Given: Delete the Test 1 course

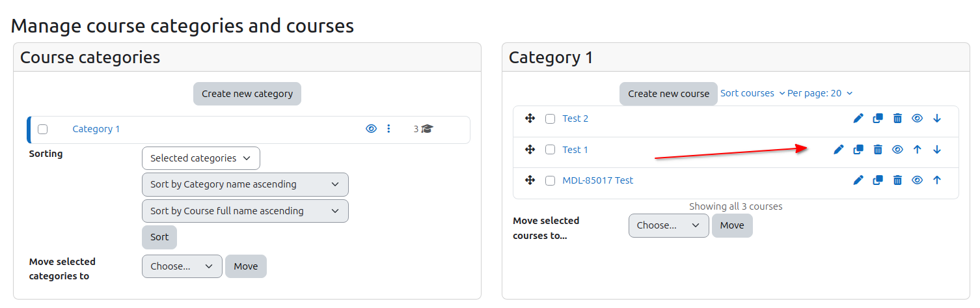Looking at the screenshot, I should (x=878, y=150).
